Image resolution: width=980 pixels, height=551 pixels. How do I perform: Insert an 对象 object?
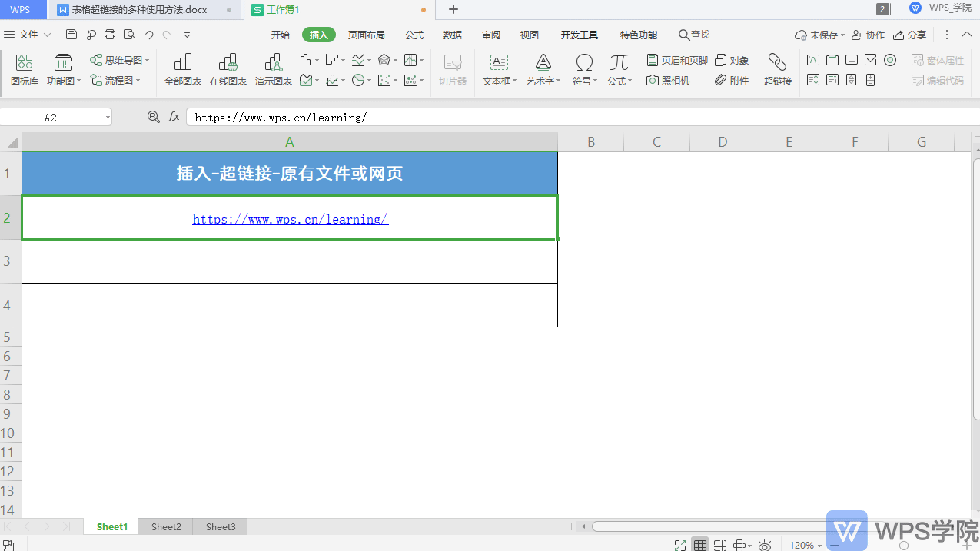click(732, 60)
